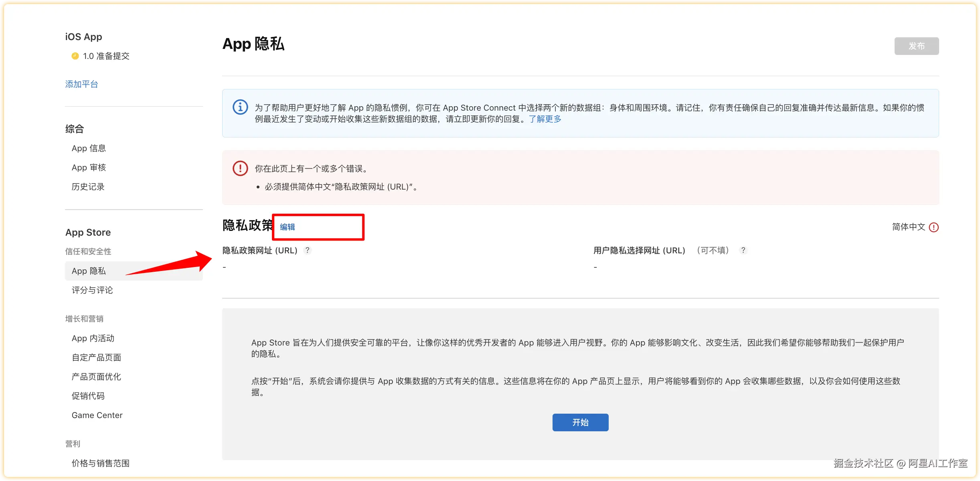Click the 编辑 link for privacy policy

288,227
